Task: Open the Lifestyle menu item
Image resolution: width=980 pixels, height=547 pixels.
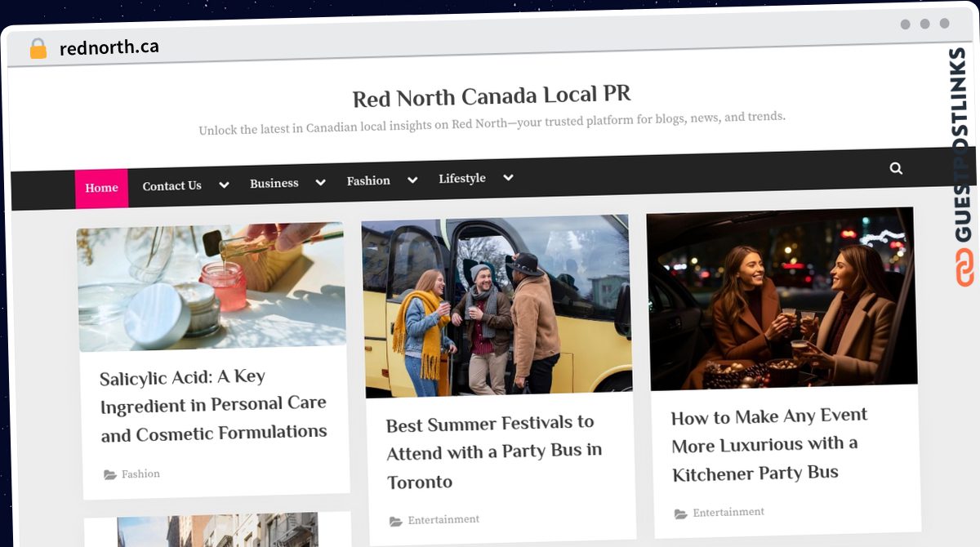Action: tap(462, 178)
